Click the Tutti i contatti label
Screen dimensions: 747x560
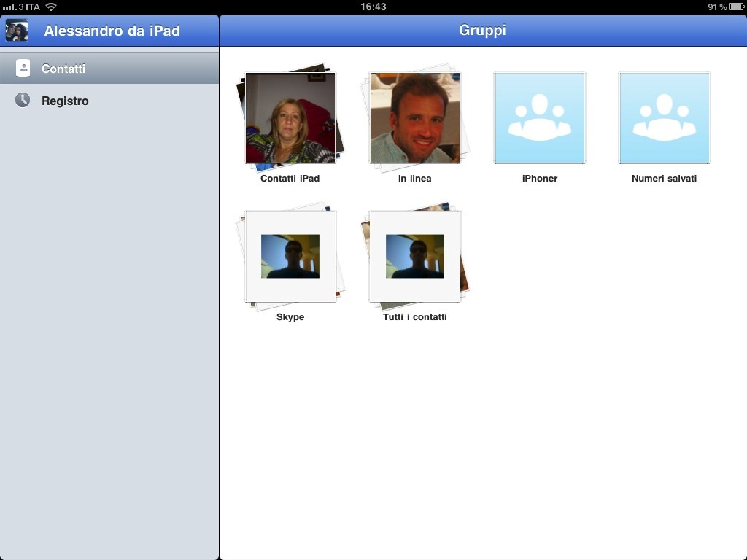tap(415, 317)
